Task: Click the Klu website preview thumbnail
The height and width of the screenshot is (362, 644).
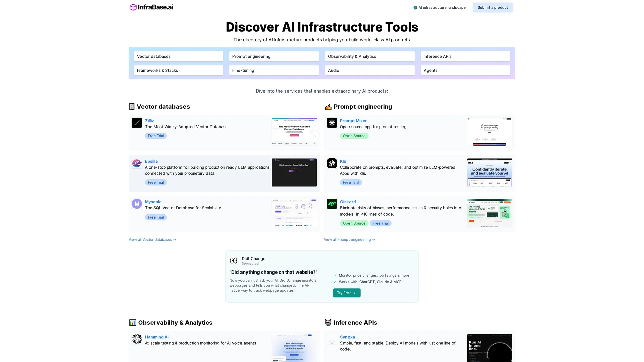Action: [489, 172]
